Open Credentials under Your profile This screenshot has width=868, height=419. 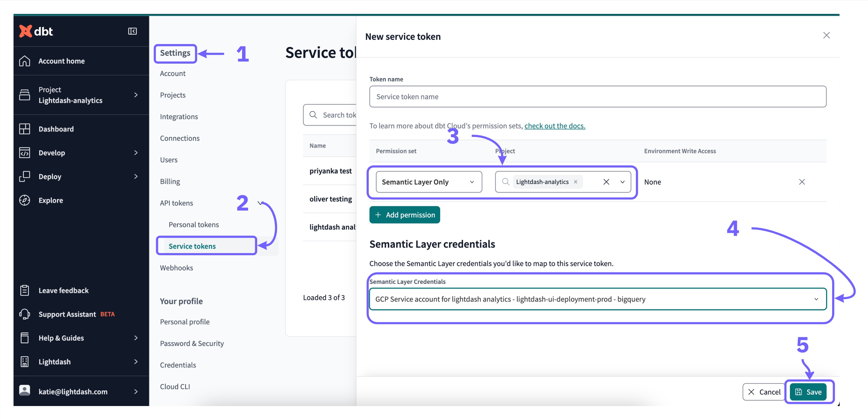(178, 365)
